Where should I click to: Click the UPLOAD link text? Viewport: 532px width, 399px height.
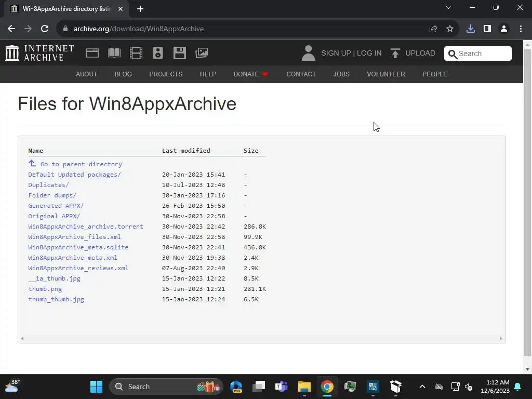pos(420,54)
